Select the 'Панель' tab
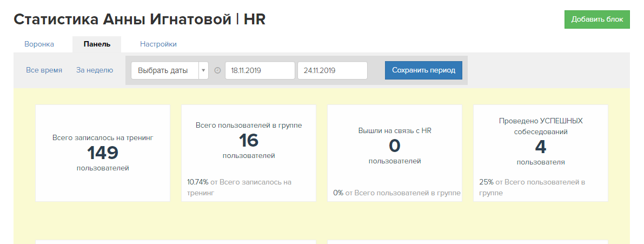The image size is (644, 244). (97, 44)
